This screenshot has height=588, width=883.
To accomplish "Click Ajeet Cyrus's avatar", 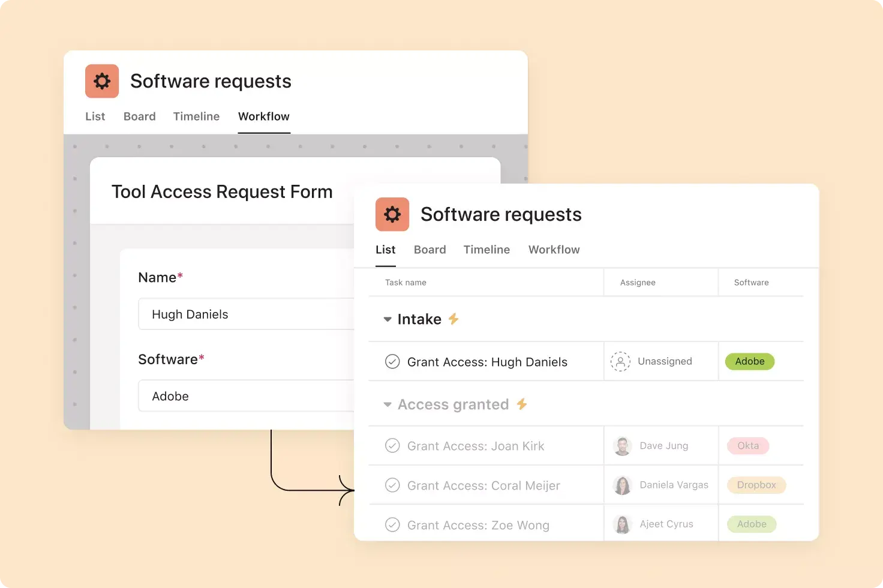I will click(623, 524).
